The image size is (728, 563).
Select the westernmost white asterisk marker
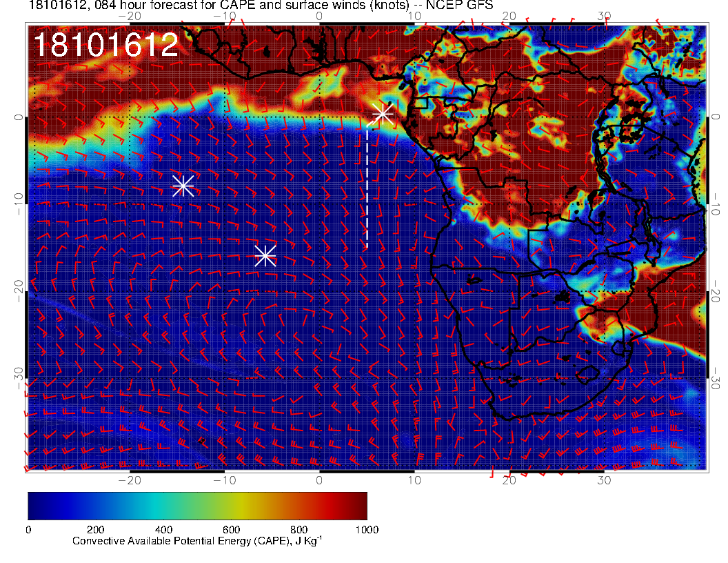pos(183,186)
